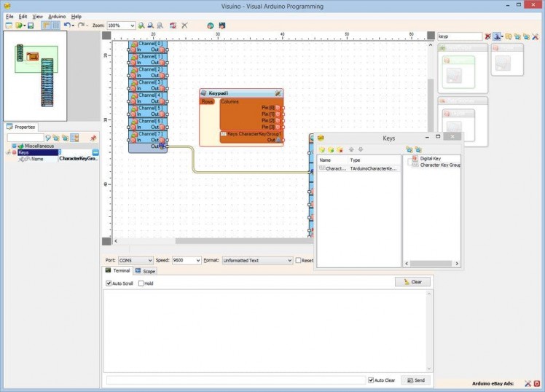Click the Pin icon in Properties panel

coord(93,138)
